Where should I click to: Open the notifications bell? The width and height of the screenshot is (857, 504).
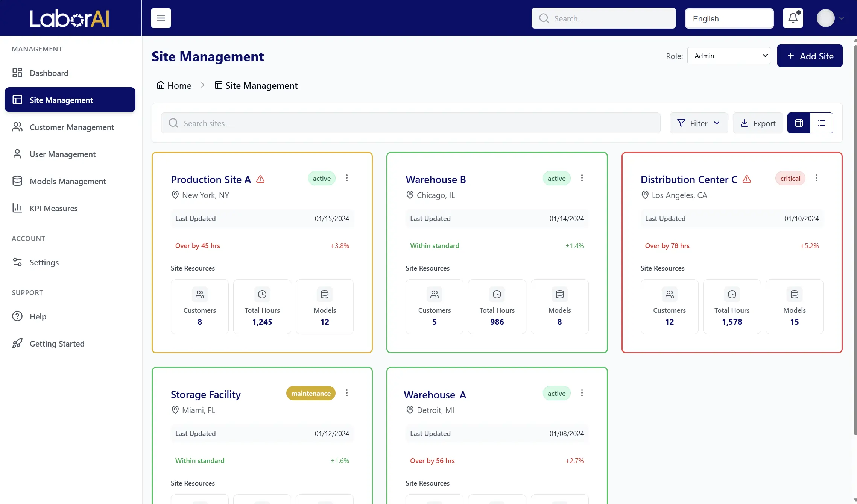point(793,18)
